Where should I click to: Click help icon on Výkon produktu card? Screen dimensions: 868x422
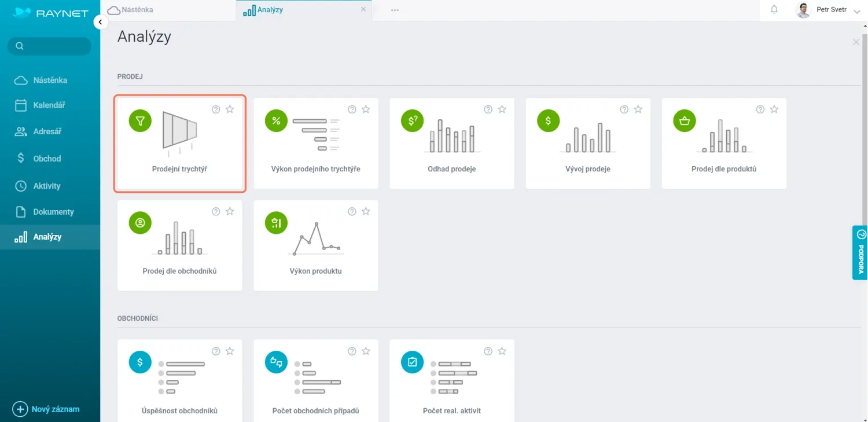click(x=352, y=212)
